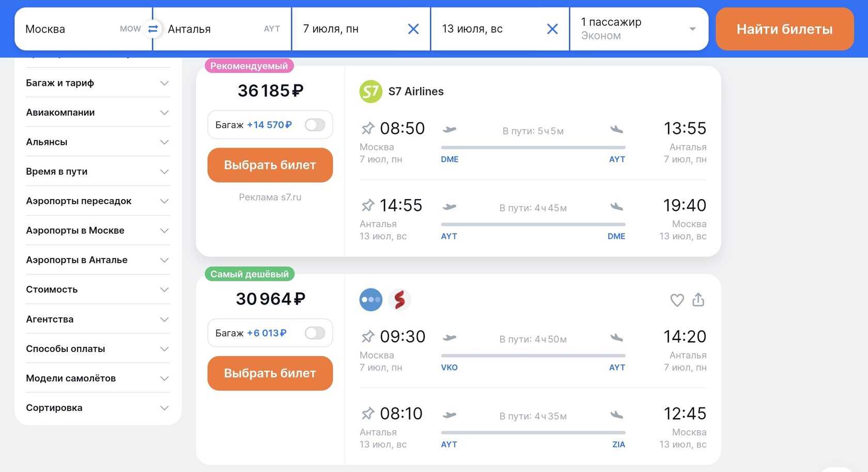Share the 30 964₽ ticket
Image resolution: width=868 pixels, height=472 pixels.
[698, 299]
